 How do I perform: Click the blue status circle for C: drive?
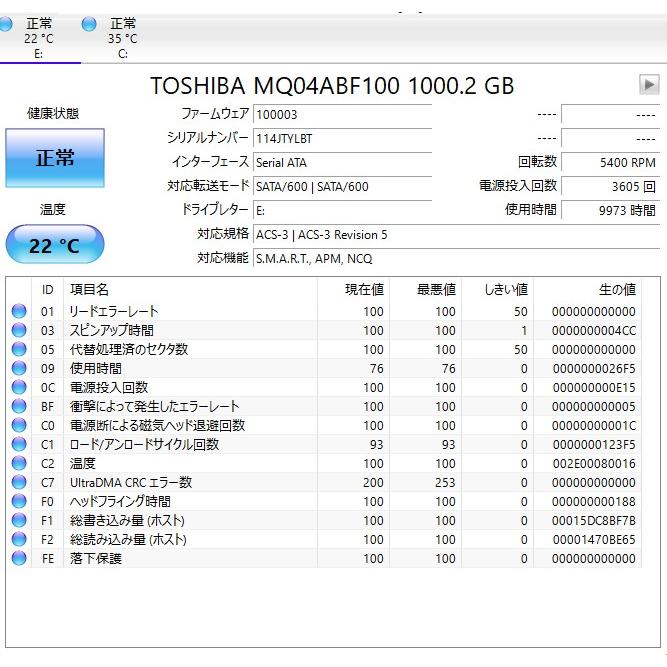pos(89,24)
